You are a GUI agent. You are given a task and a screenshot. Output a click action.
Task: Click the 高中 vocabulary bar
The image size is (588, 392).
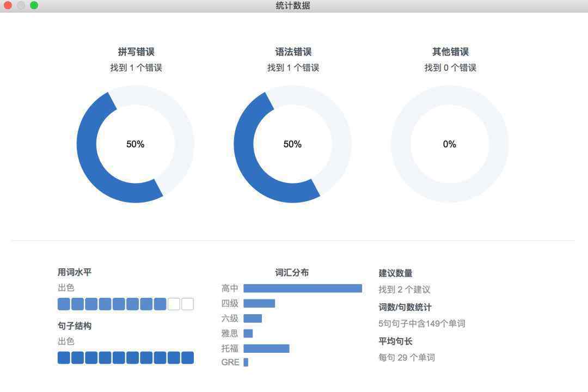pos(303,289)
